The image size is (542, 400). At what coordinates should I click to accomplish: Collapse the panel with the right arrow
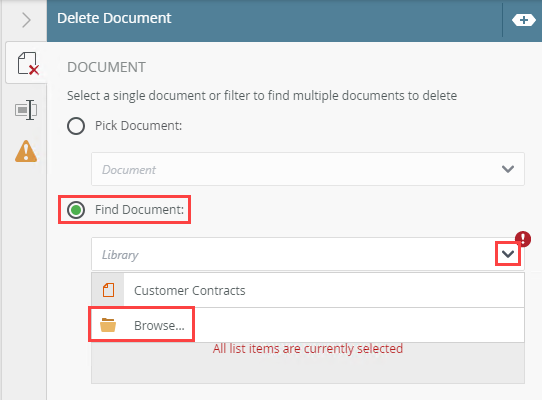pos(26,20)
